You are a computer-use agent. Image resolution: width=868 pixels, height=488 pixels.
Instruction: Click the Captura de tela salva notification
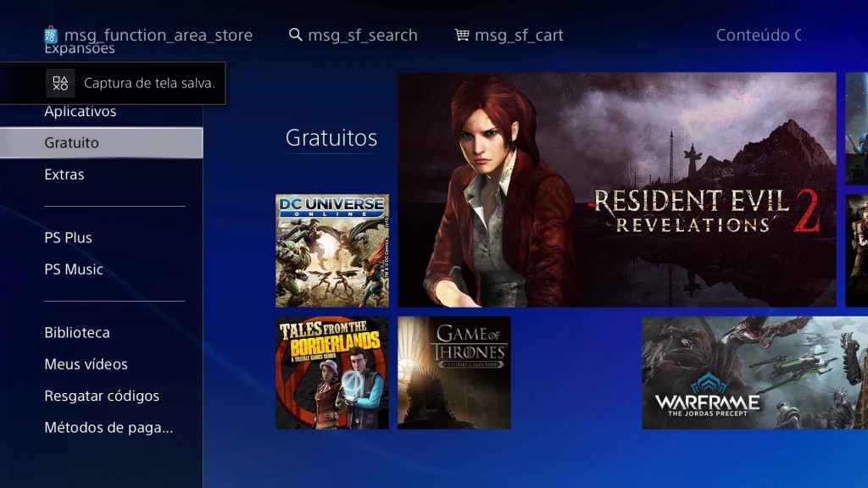tap(113, 83)
